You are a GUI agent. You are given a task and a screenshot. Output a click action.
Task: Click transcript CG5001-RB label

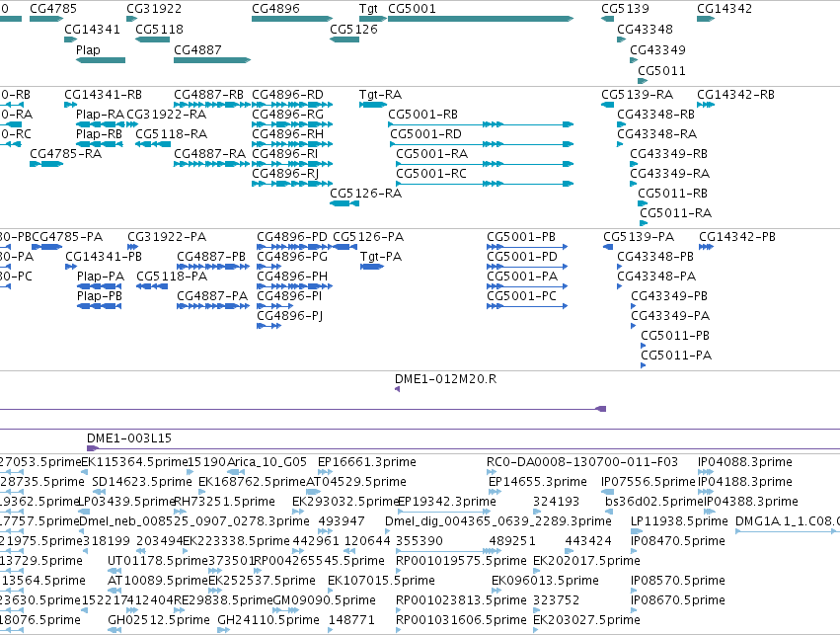coord(423,115)
